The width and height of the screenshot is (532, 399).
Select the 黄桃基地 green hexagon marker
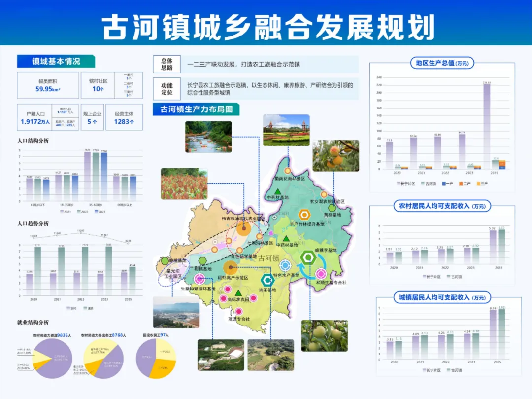[332, 208]
